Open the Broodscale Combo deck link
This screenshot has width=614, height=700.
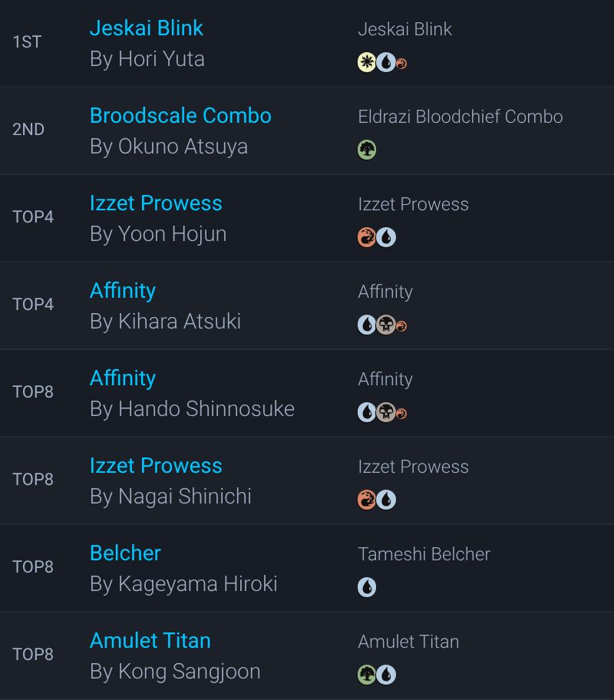180,116
